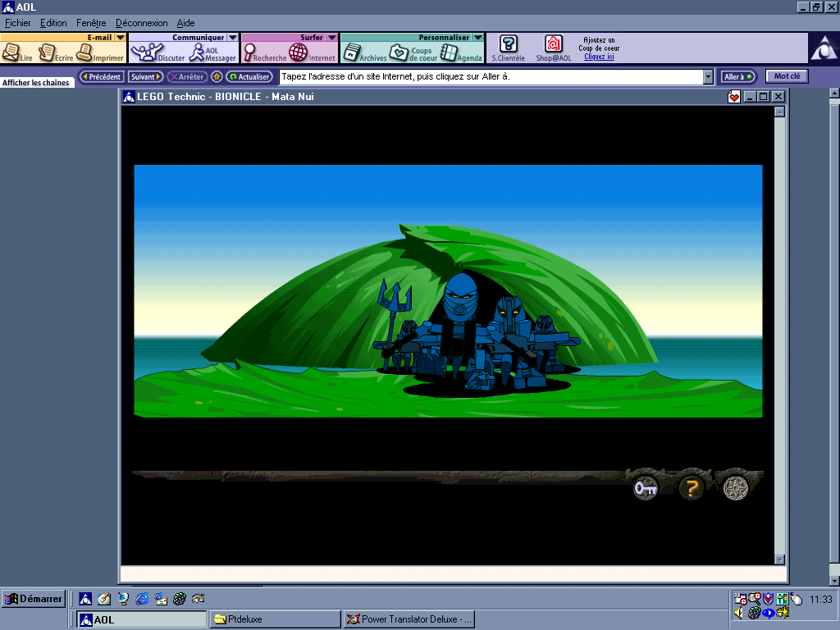The image size is (840, 630).
Task: Click the round carved stone icon
Action: click(736, 487)
